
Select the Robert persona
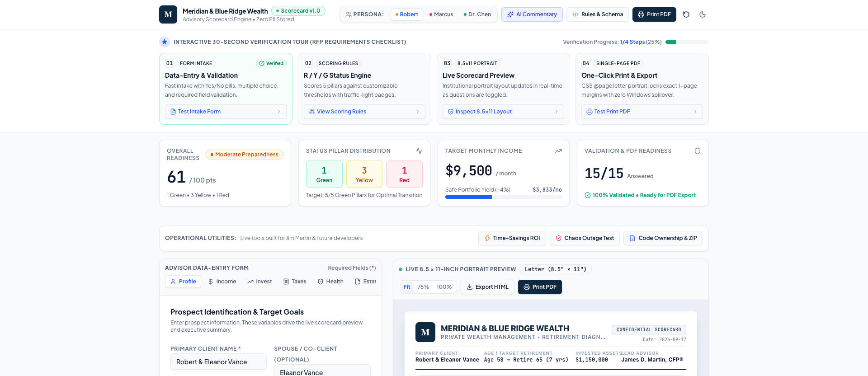click(x=407, y=14)
